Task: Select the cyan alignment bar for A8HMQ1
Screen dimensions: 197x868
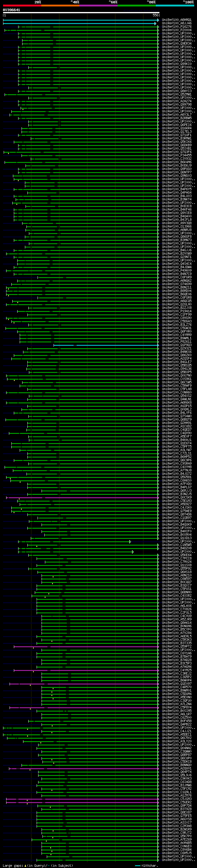Action: [x=81, y=20]
